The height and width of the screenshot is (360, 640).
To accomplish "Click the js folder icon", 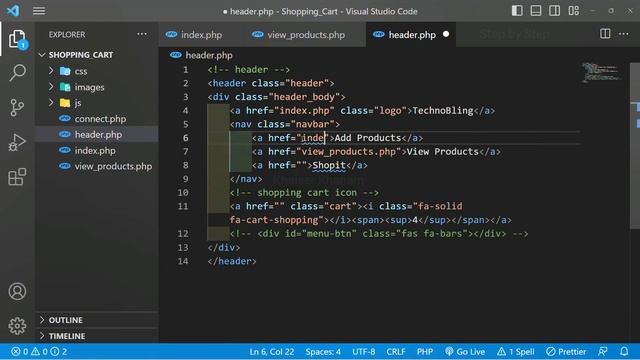I will 65,103.
